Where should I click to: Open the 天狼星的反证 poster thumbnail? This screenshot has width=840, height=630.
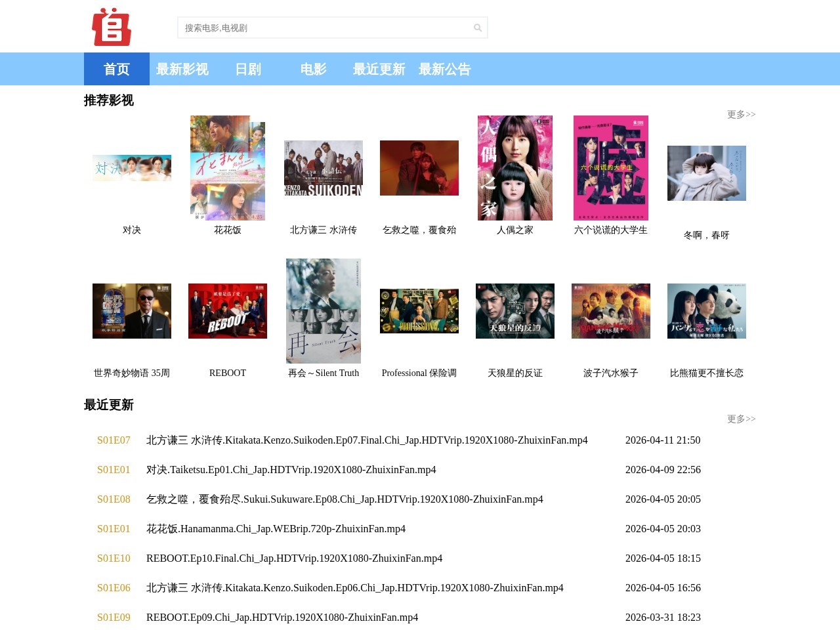click(x=514, y=310)
